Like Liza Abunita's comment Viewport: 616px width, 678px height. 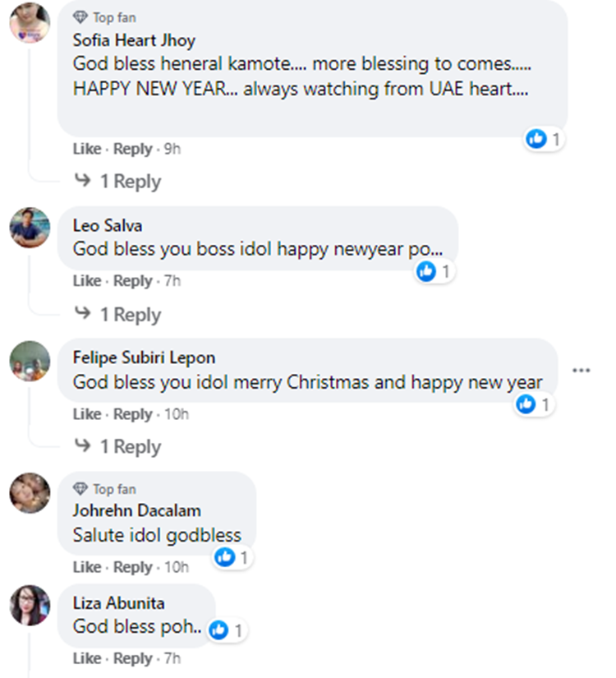[86, 658]
